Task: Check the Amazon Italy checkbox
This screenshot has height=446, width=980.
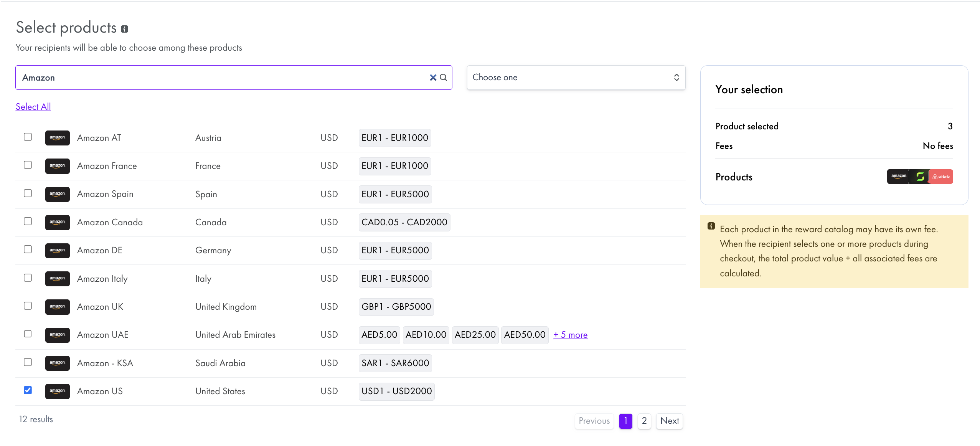Action: pyautogui.click(x=28, y=278)
